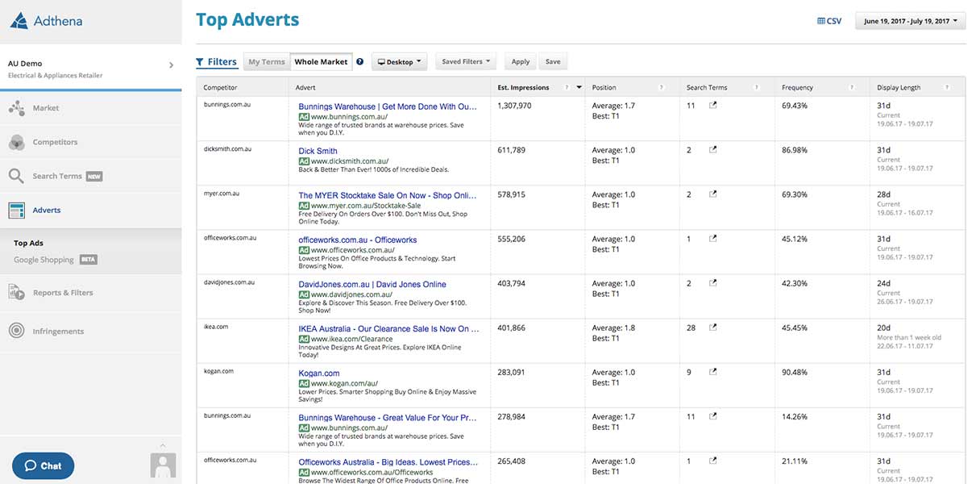
Task: Open search terms for Dick Smith row
Action: pos(712,150)
